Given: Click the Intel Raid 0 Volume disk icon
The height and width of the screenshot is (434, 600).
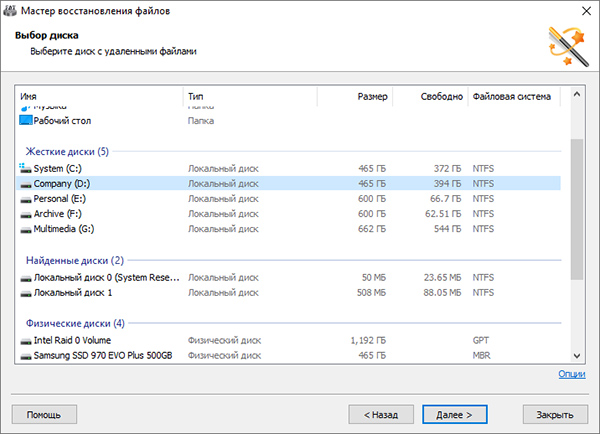Looking at the screenshot, I should click(x=26, y=341).
